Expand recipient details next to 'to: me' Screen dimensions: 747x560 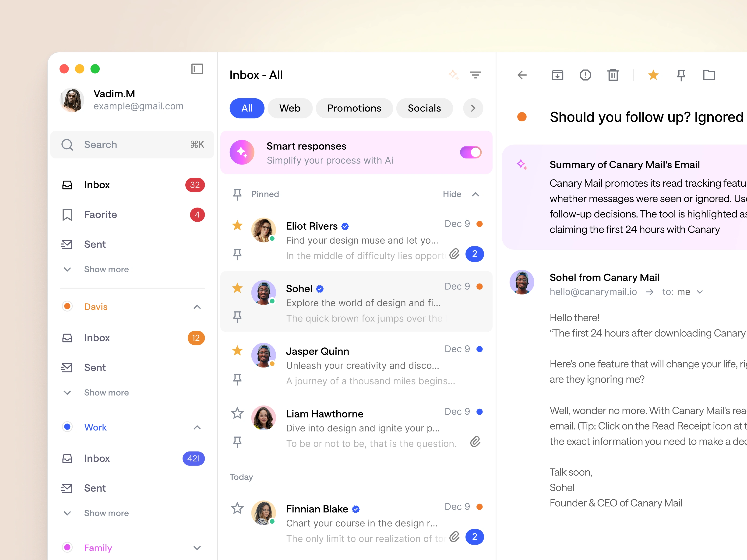pyautogui.click(x=700, y=292)
